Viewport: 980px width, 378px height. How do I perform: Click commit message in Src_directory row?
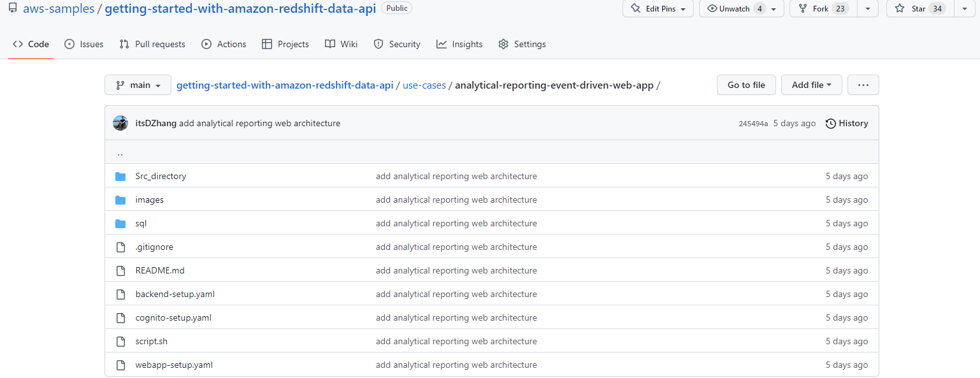[x=456, y=176]
